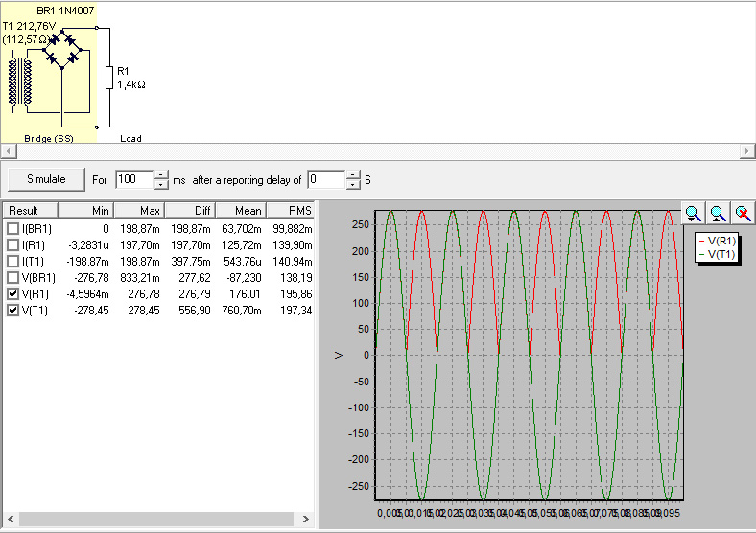Enable the V(BR1) trace checkbox
Screen dimensions: 756x533
(x=13, y=278)
